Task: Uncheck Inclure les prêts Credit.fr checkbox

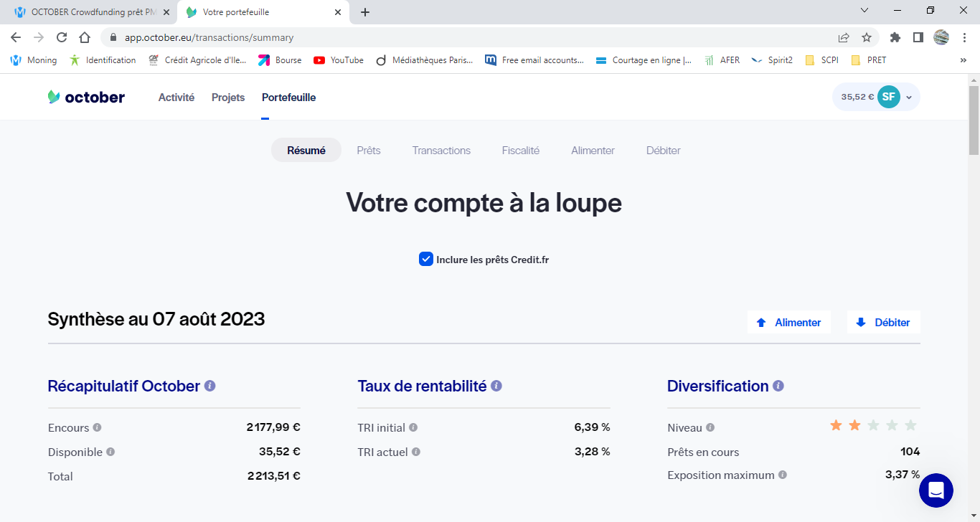Action: point(425,259)
